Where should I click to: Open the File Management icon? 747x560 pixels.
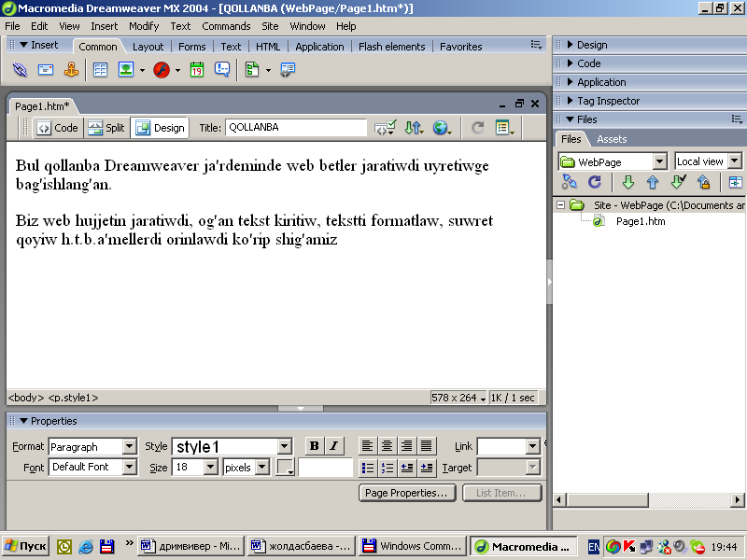coord(414,128)
